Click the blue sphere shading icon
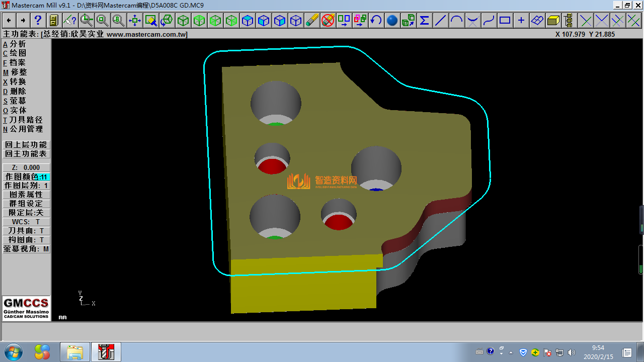644x362 pixels. point(392,21)
